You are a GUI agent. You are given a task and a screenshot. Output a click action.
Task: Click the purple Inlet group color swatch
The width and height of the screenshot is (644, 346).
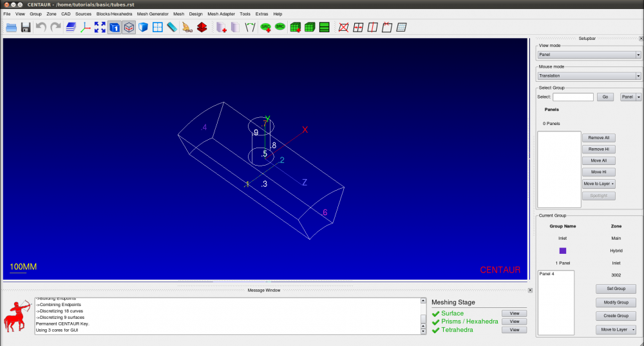563,251
